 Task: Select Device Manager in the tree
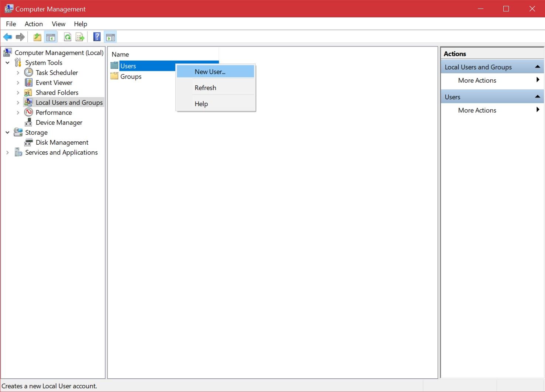click(x=59, y=123)
